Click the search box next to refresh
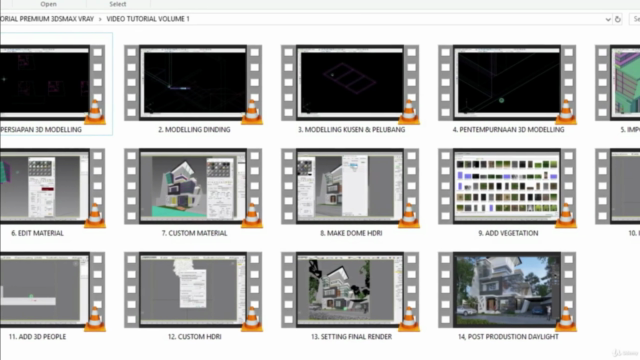The width and height of the screenshot is (640, 360). [x=635, y=19]
